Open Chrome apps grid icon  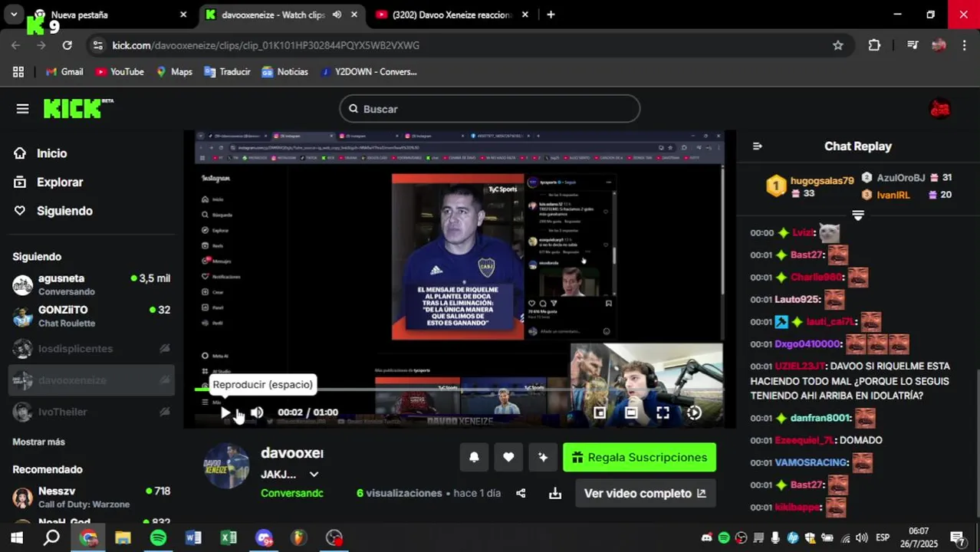[x=18, y=71]
